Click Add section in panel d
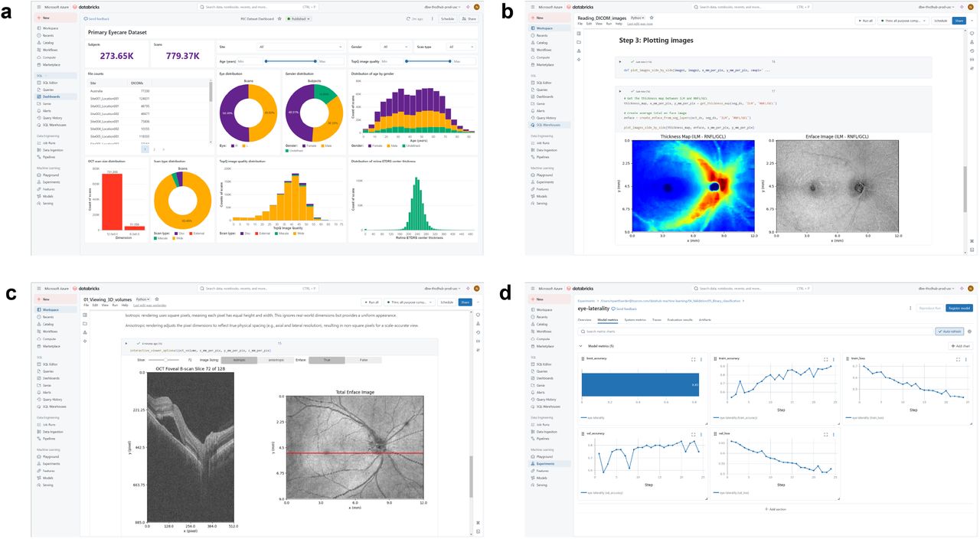The width and height of the screenshot is (980, 539). click(776, 508)
